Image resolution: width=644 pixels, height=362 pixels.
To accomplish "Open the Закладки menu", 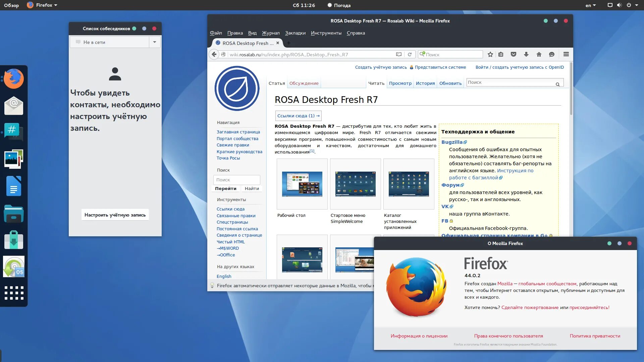I will tap(295, 33).
